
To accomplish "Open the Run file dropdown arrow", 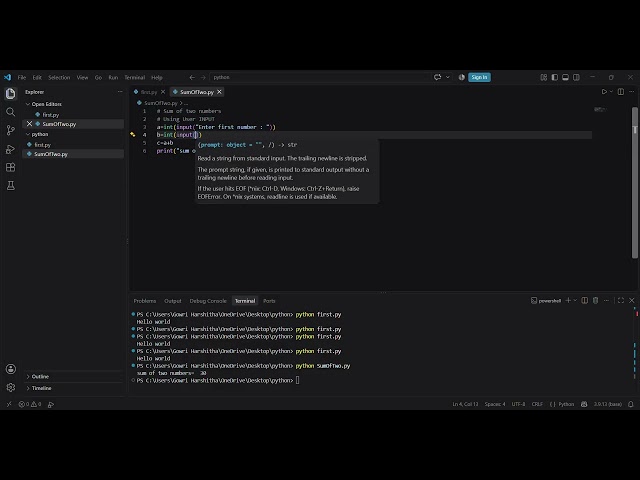I will point(611,92).
